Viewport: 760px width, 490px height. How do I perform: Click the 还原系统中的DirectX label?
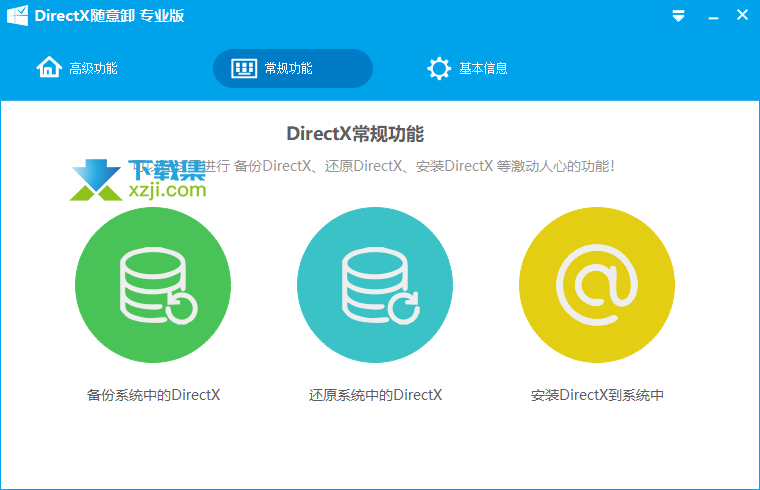(375, 395)
